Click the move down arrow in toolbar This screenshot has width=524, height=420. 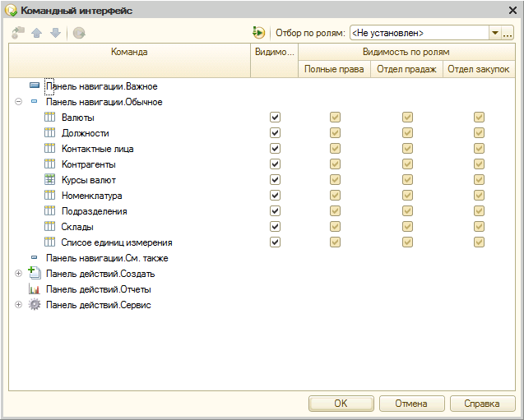tap(55, 33)
